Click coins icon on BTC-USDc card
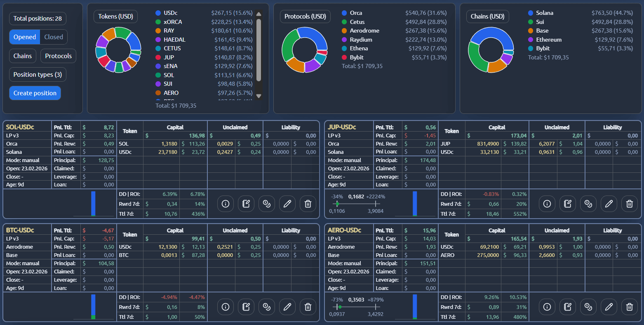This screenshot has height=325, width=644. [267, 307]
